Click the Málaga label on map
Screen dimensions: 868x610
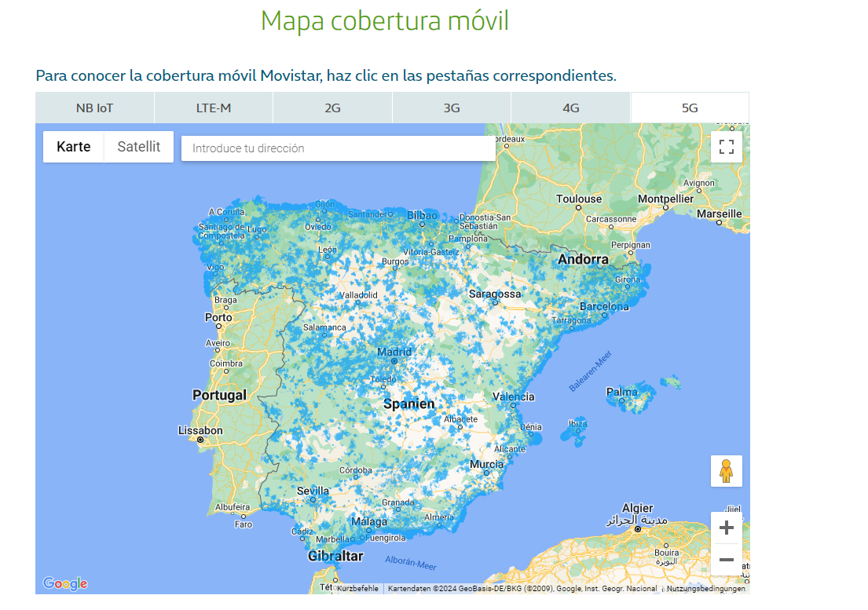coord(369,521)
